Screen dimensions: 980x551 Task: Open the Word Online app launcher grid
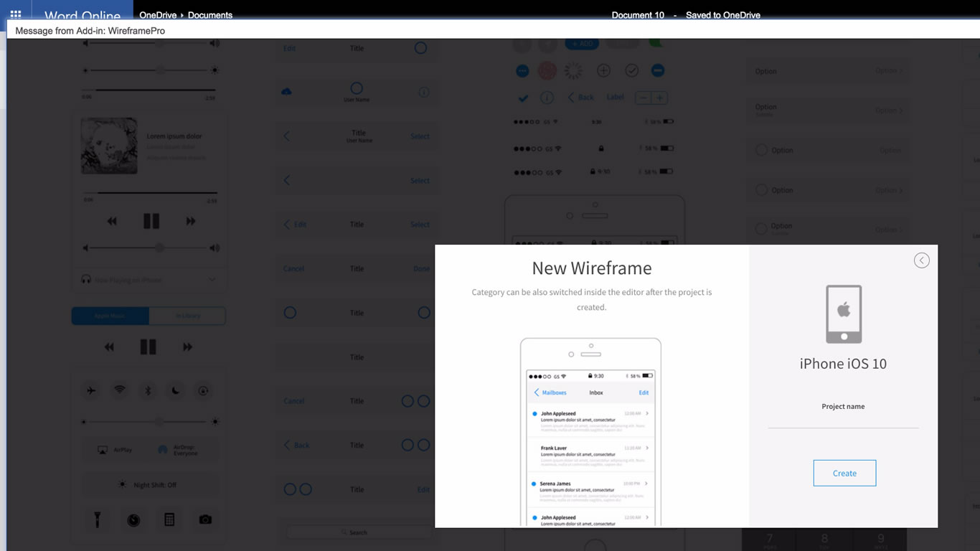click(16, 14)
